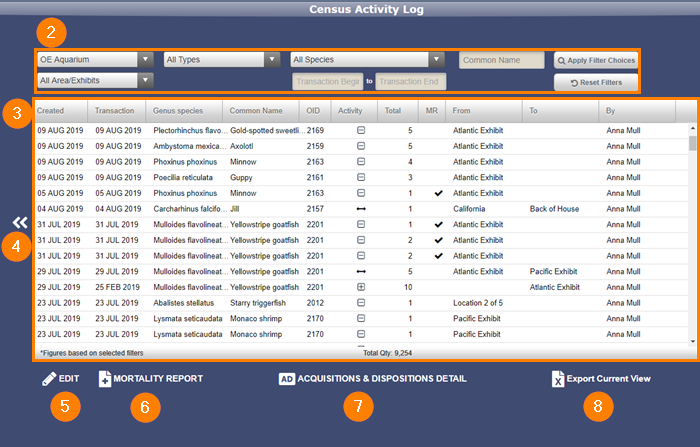Viewport: 700px width, 447px height.
Task: Select the Guppy cell
Action: [x=241, y=177]
